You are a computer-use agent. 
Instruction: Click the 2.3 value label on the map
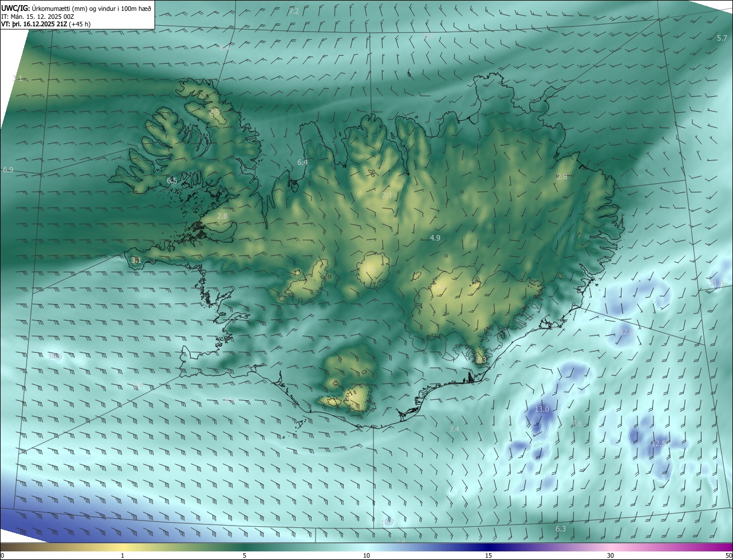coord(480,360)
